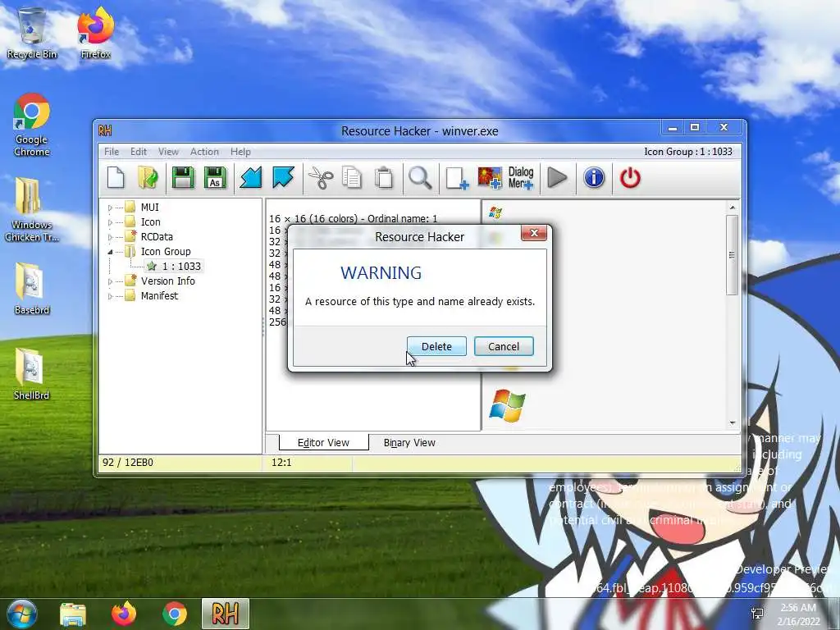Open the Help menu

(240, 152)
